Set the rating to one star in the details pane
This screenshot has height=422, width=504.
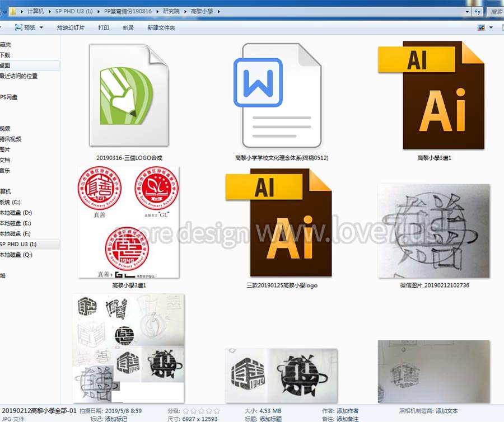[x=185, y=411]
